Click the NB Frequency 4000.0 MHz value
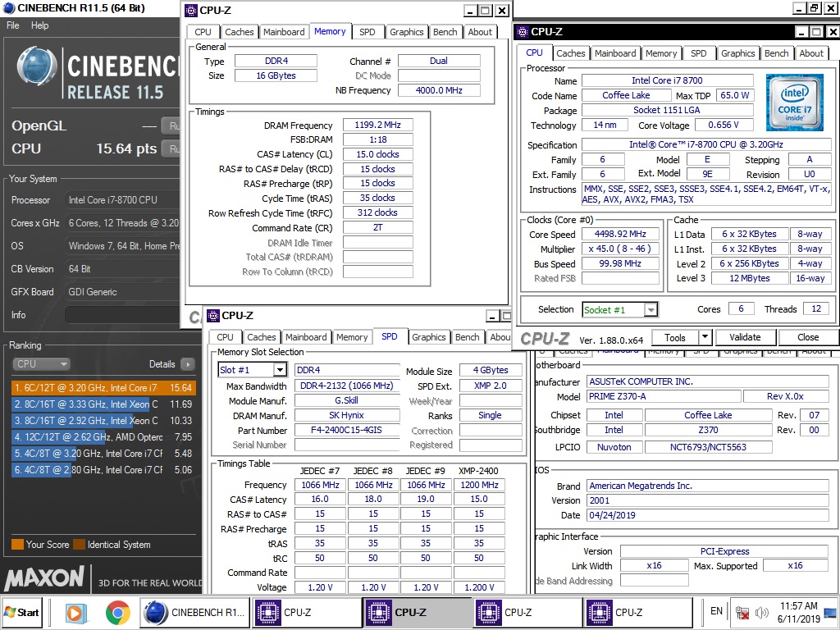This screenshot has width=840, height=630. point(439,90)
